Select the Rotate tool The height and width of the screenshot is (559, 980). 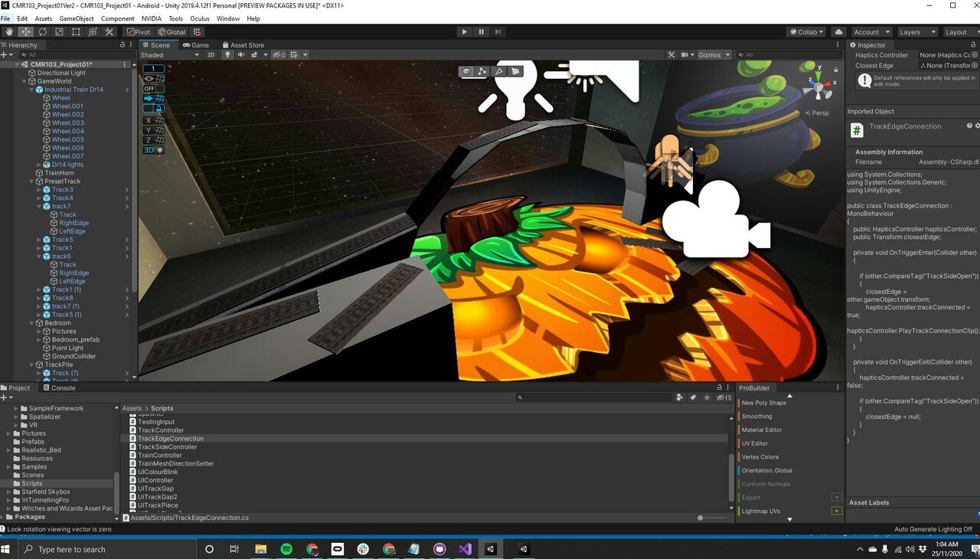tap(43, 32)
